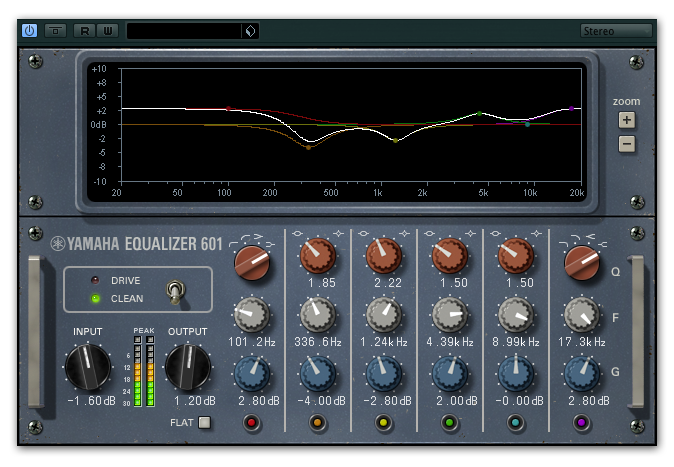This screenshot has width=674, height=467.
Task: Click the 336.6Hz frequency value text
Action: [x=318, y=342]
